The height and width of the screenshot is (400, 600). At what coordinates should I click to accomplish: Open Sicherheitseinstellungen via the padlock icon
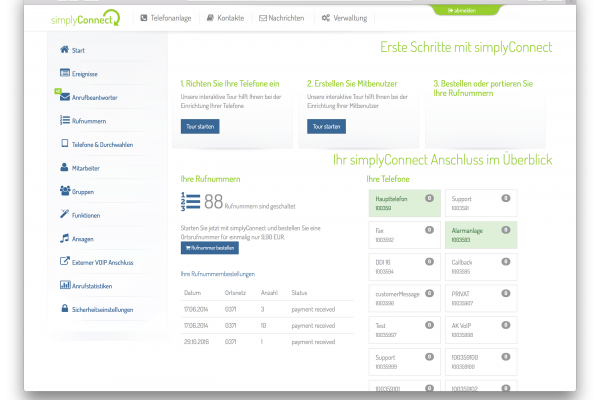point(65,308)
